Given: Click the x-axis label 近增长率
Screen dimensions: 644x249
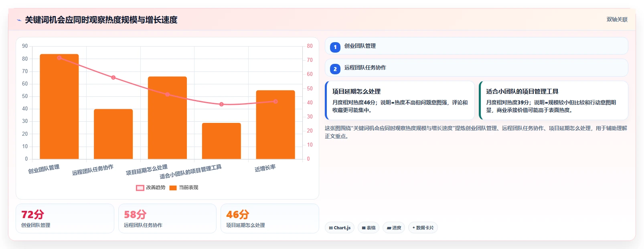Looking at the screenshot, I should click(x=265, y=168).
